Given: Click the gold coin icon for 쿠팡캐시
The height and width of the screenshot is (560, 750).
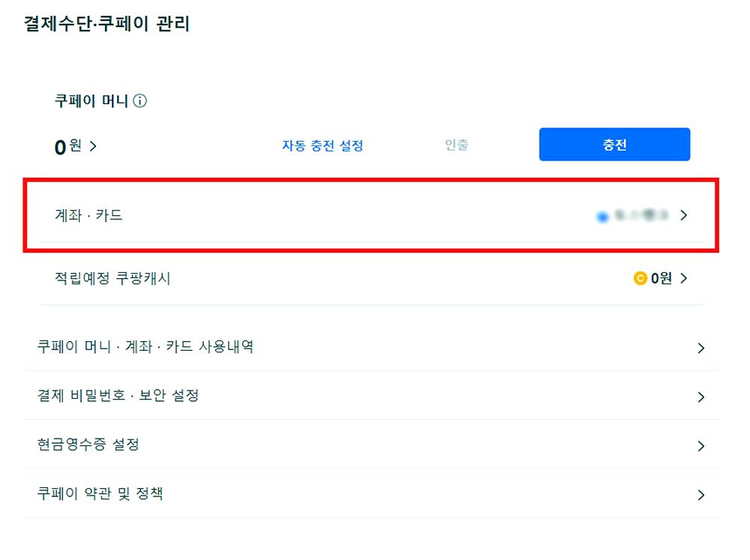Looking at the screenshot, I should coord(640,279).
